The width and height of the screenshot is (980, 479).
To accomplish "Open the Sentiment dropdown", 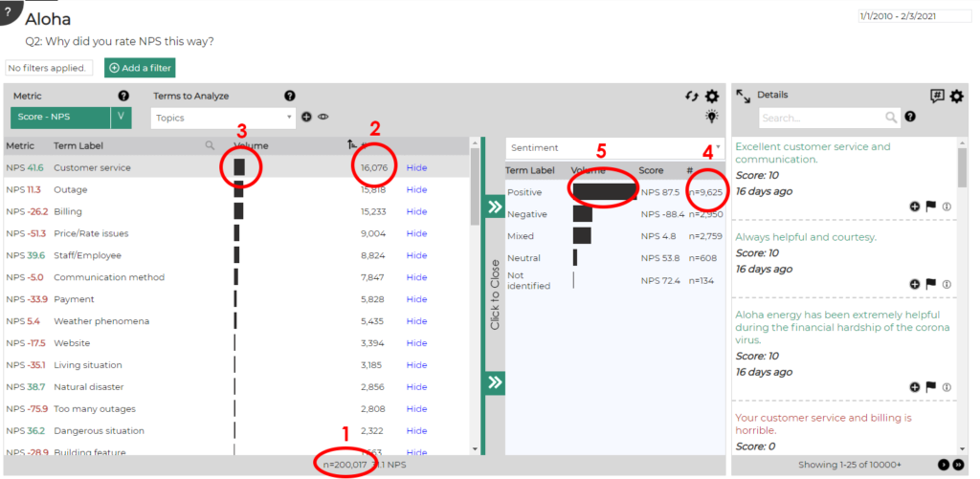I will [x=614, y=148].
